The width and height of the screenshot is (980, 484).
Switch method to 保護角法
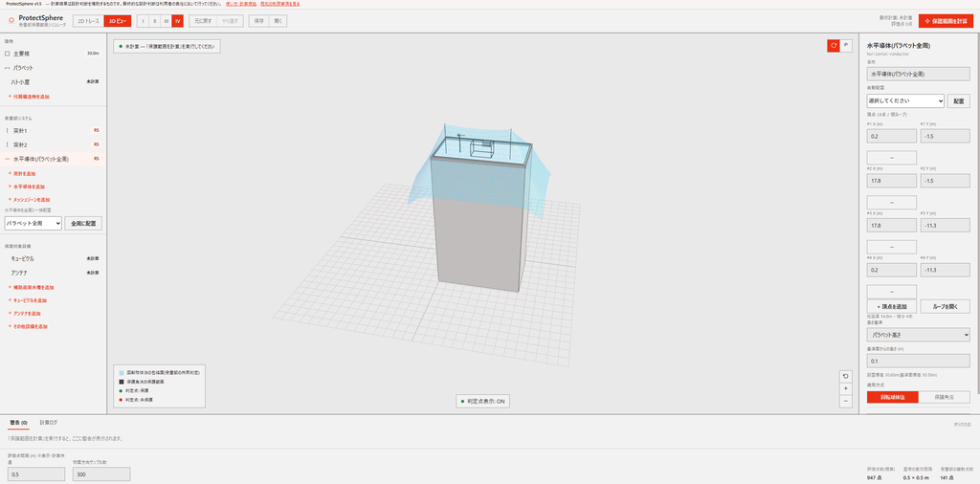(945, 397)
